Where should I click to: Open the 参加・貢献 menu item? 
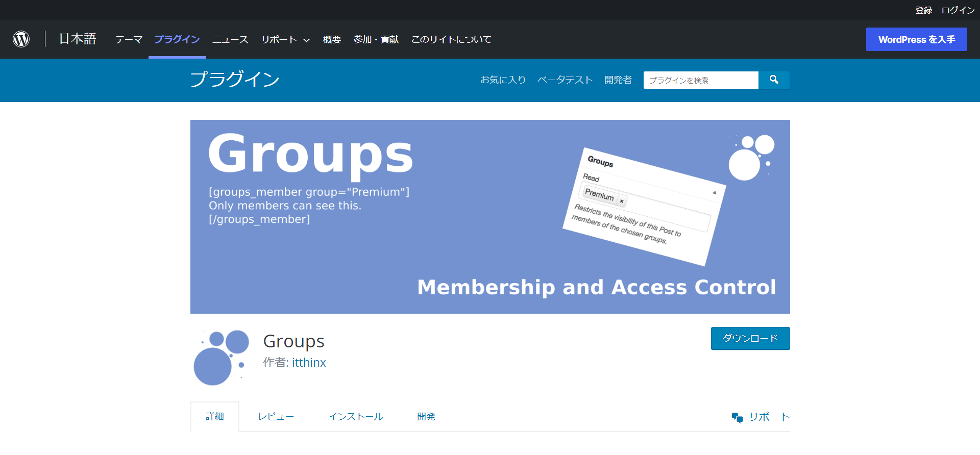point(376,39)
